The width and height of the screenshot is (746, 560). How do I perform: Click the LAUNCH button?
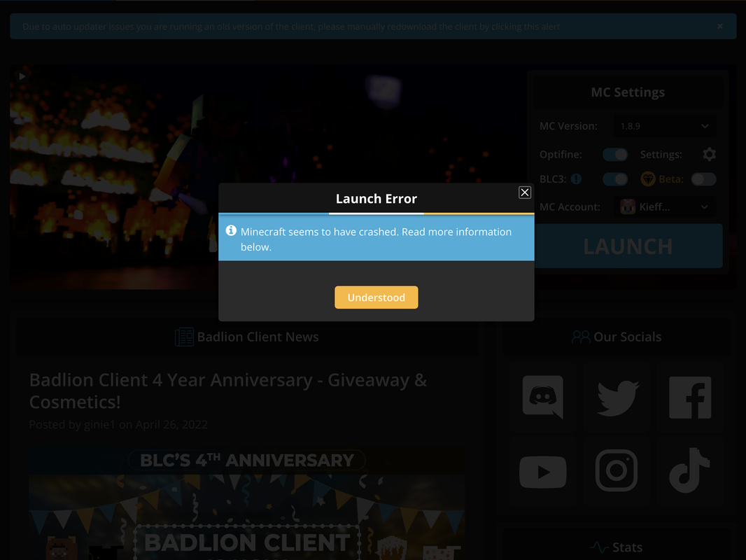[x=628, y=246]
